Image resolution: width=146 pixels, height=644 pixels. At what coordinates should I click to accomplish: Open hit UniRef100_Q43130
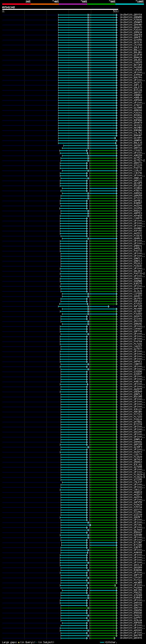click(x=131, y=42)
